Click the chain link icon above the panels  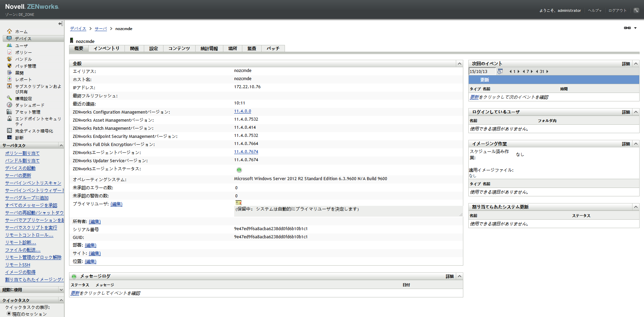[627, 28]
